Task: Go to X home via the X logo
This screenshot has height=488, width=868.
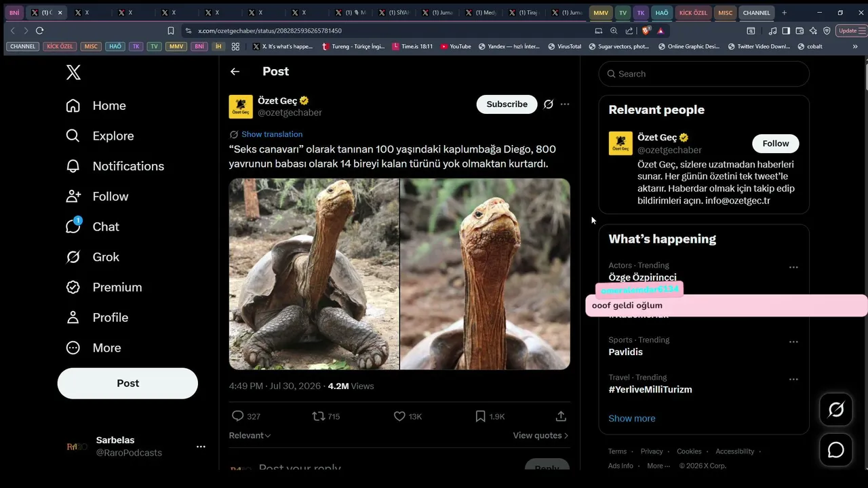Action: (73, 72)
